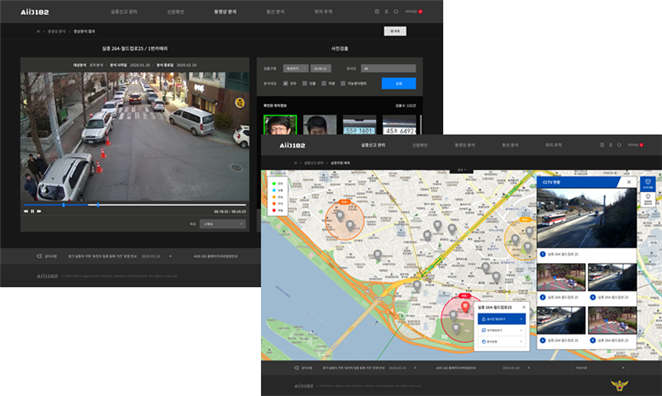The height and width of the screenshot is (396, 662).
Task: Click the third round header icon, video analysis window
Action: [x=396, y=12]
